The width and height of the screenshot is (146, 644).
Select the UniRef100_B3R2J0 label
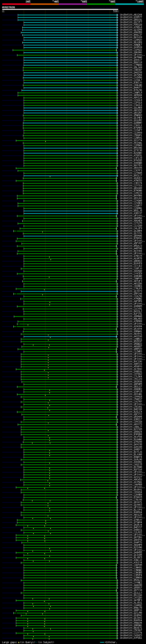131,82
